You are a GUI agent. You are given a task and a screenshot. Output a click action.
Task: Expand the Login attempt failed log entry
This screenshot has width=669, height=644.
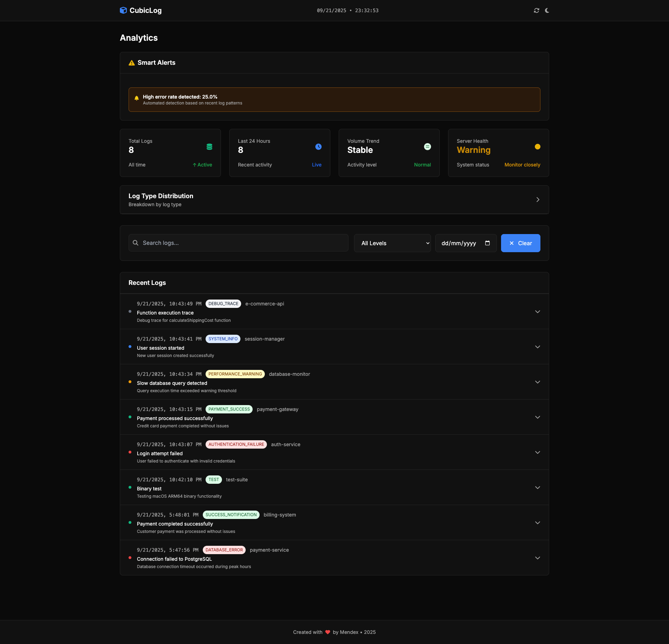tap(537, 452)
